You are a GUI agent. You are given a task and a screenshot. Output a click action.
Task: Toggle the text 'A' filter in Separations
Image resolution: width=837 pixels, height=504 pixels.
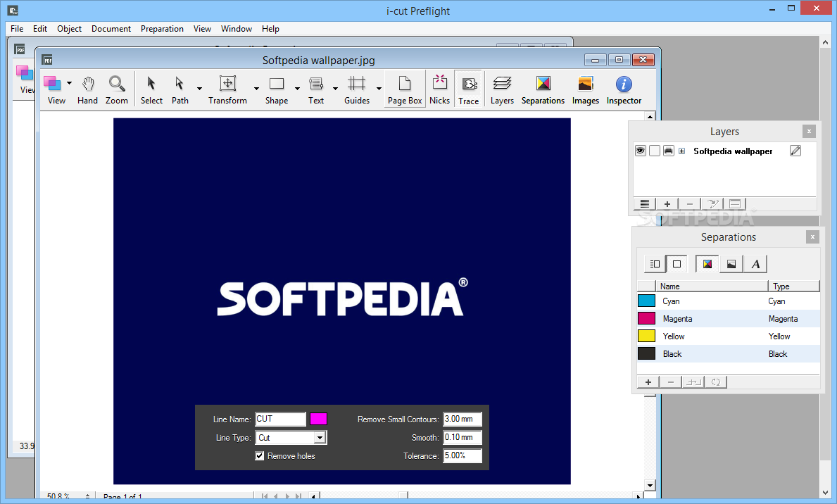[x=755, y=264]
